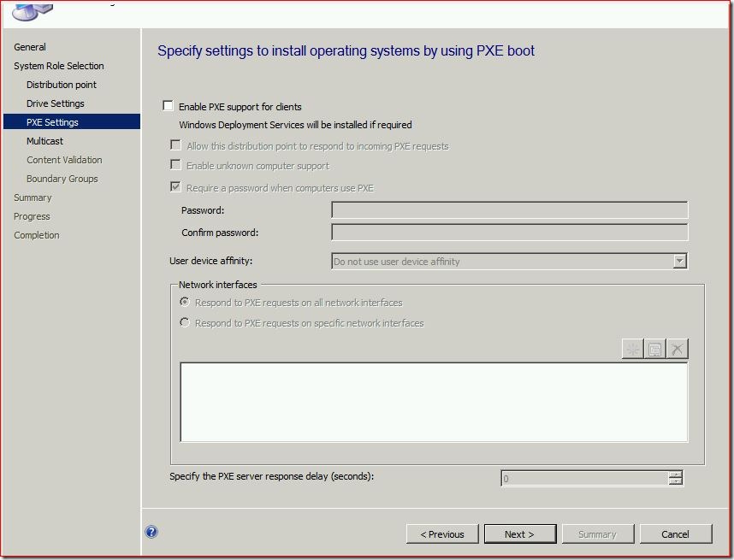Select Respond on specific network interfaces radio

click(x=185, y=323)
